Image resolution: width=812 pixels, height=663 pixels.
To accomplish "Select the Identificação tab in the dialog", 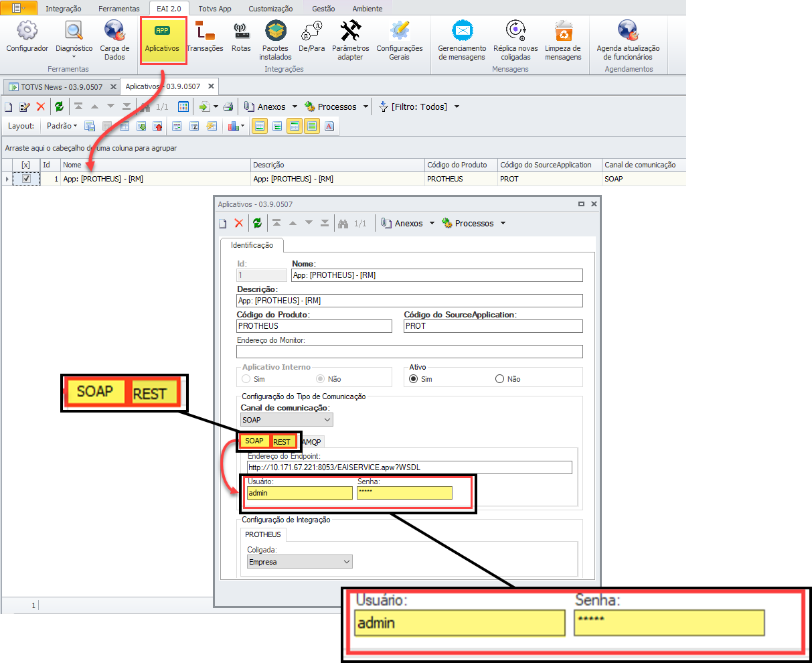I will 252,245.
